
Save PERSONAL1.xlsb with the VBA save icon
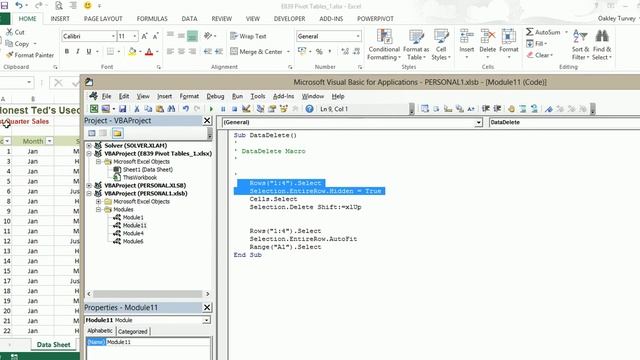point(122,109)
